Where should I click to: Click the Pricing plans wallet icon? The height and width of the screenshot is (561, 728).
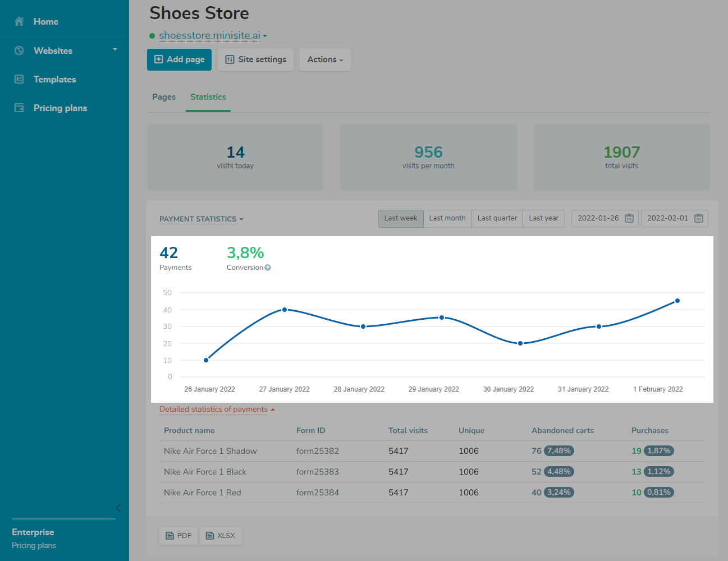pos(19,108)
